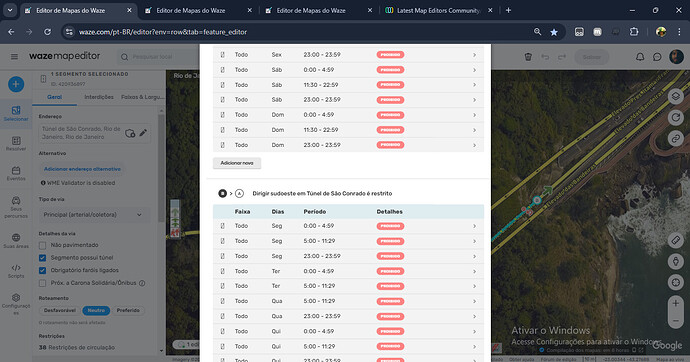Open the notifications bell icon

tap(640, 57)
